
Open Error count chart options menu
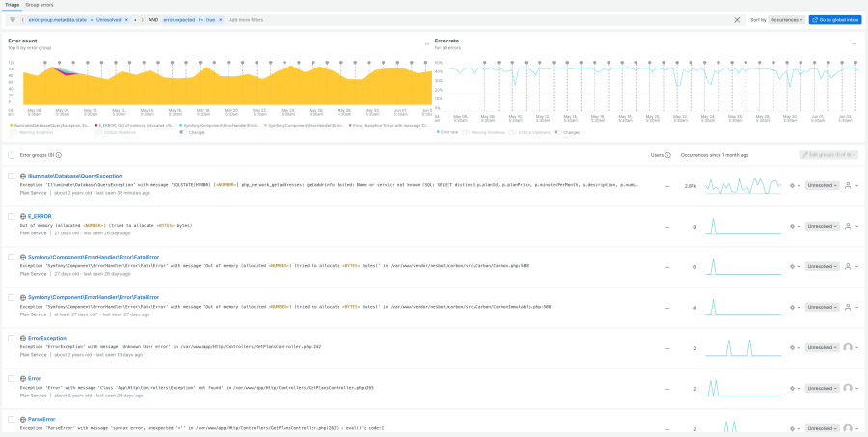(x=425, y=43)
